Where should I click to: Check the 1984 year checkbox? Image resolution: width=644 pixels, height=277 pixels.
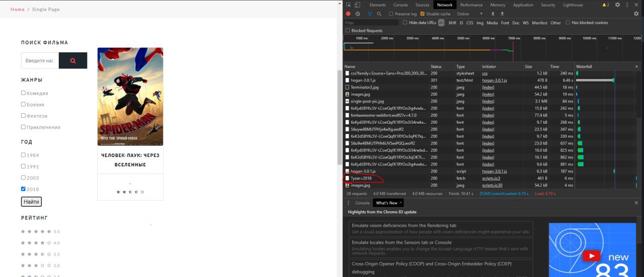tap(23, 155)
